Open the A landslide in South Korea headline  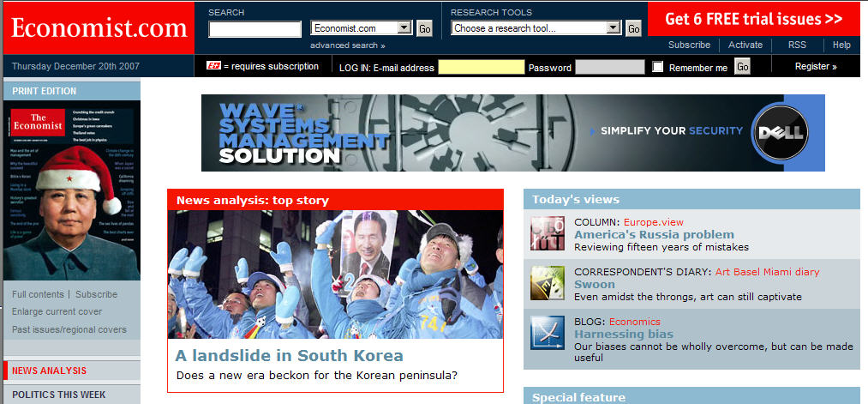tap(289, 355)
